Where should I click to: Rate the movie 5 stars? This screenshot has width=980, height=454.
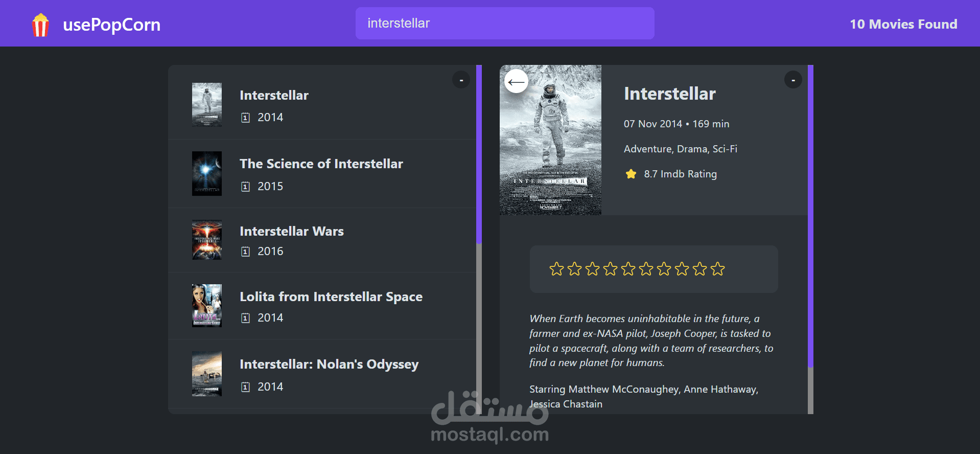[628, 269]
